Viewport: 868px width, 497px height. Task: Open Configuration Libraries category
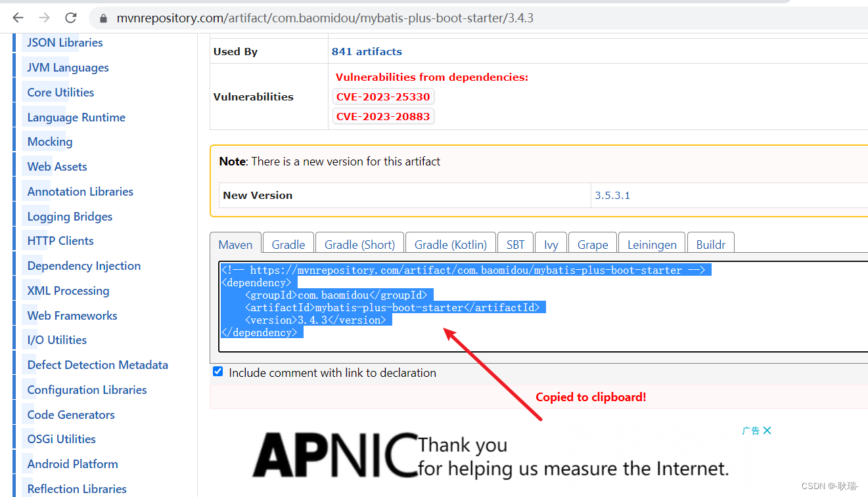pyautogui.click(x=87, y=390)
